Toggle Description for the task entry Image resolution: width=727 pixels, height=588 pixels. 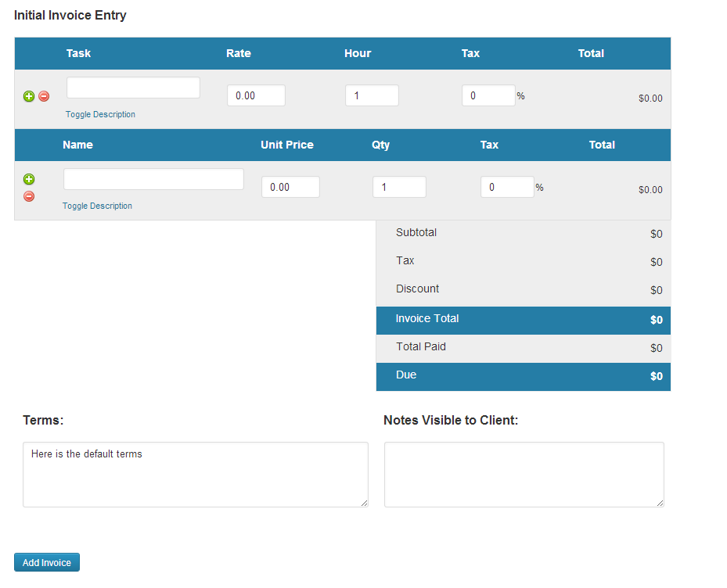coord(100,114)
